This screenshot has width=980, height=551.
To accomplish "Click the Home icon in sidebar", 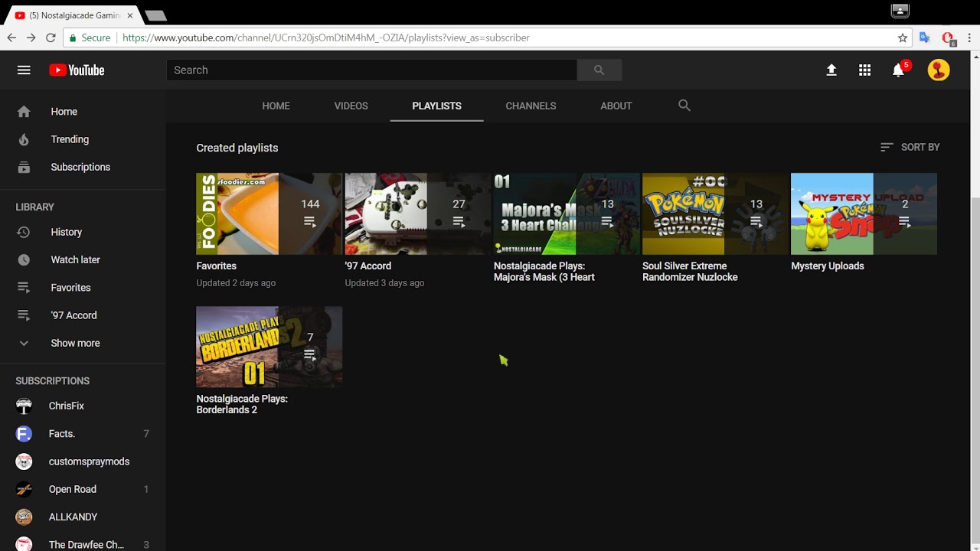I will point(24,112).
